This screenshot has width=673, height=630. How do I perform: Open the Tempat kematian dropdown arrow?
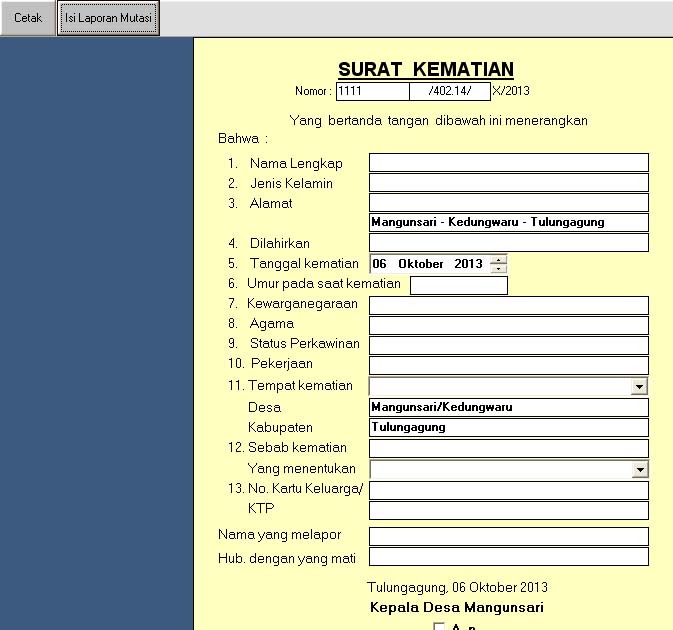pyautogui.click(x=639, y=387)
